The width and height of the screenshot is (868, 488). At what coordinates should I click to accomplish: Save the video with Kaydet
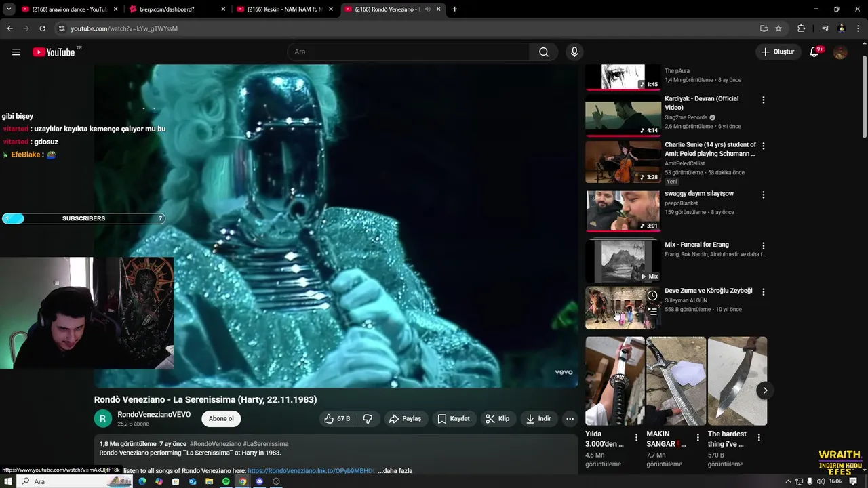pos(454,419)
